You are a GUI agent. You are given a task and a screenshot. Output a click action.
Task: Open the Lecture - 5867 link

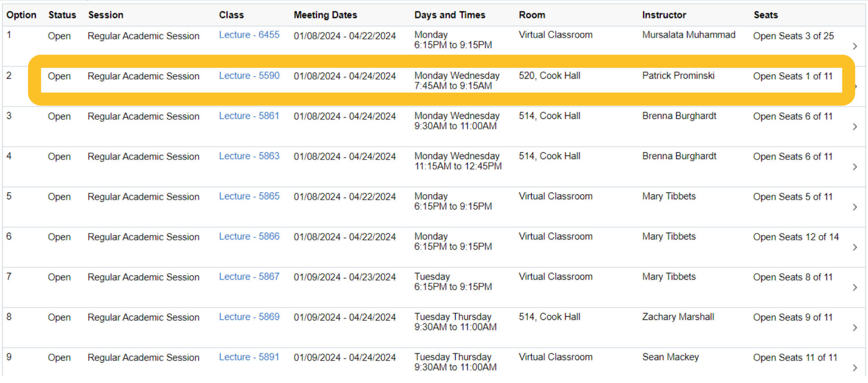click(x=249, y=277)
